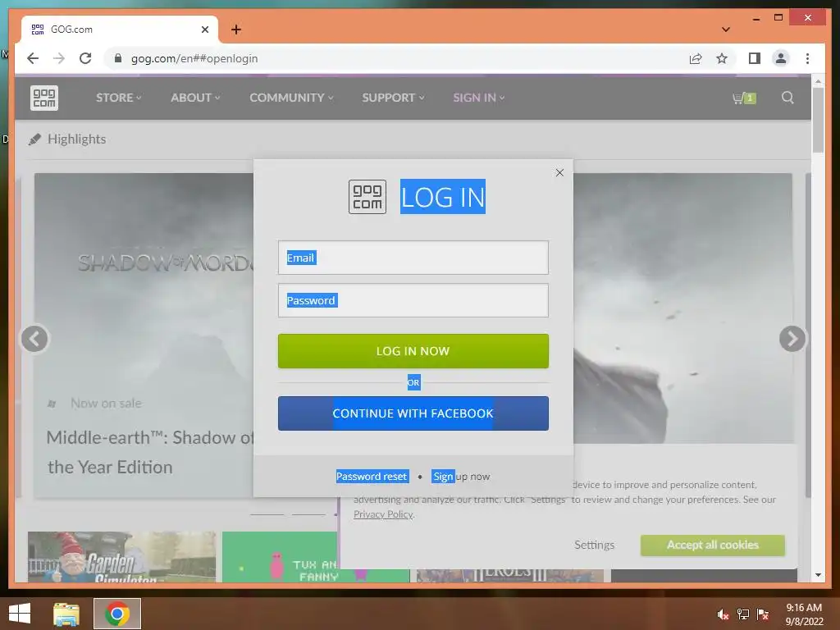Click Highlights section heading
This screenshot has height=630, width=840.
click(76, 139)
